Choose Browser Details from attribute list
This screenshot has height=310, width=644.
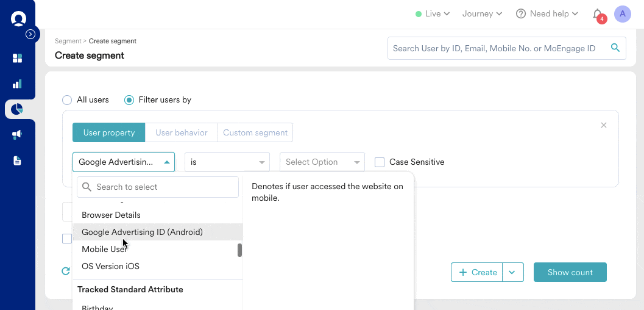(x=157, y=215)
